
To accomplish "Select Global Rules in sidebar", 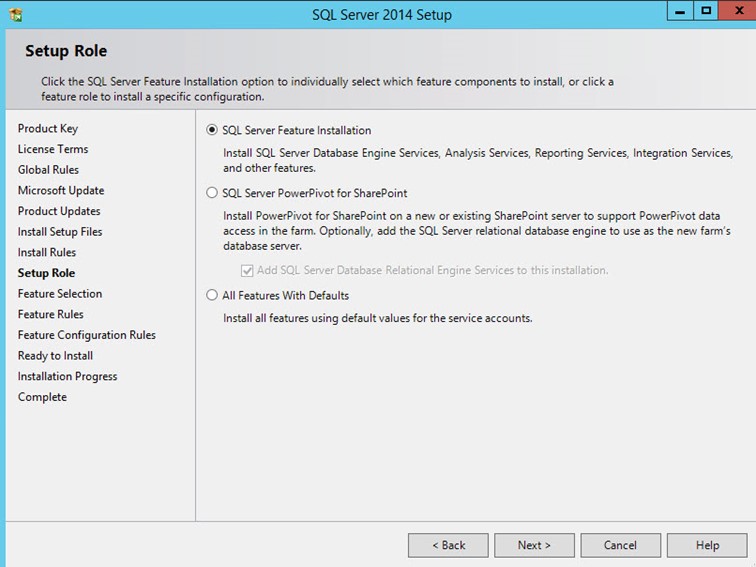I will pyautogui.click(x=48, y=170).
